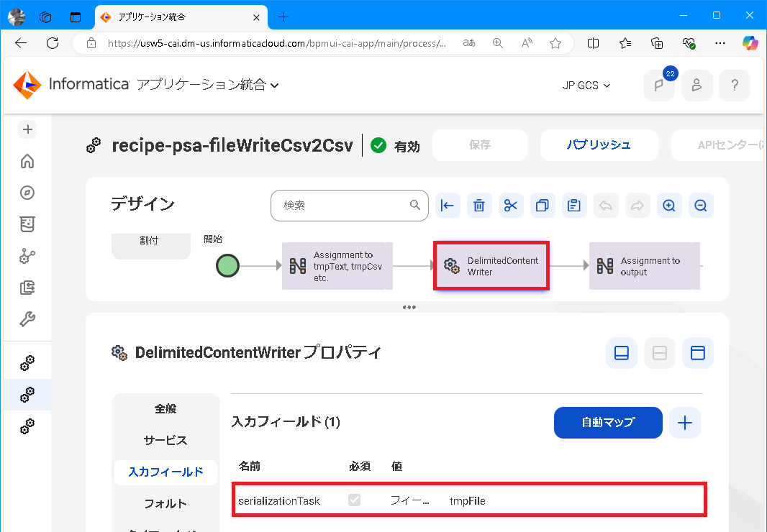
Task: Click the redo arrow icon
Action: (x=637, y=206)
